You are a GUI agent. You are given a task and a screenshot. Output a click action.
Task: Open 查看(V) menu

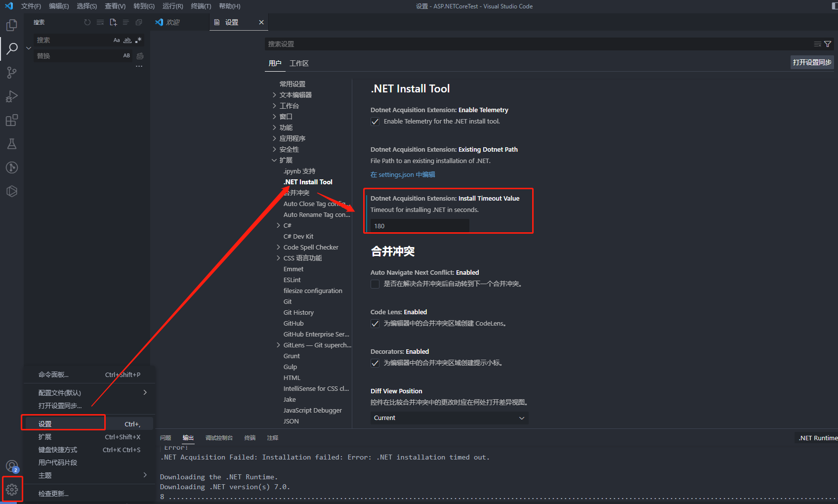[115, 6]
